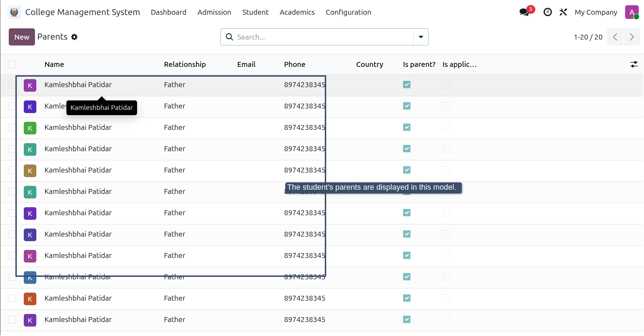This screenshot has width=644, height=336.
Task: Open the Configuration menu
Action: click(x=349, y=12)
